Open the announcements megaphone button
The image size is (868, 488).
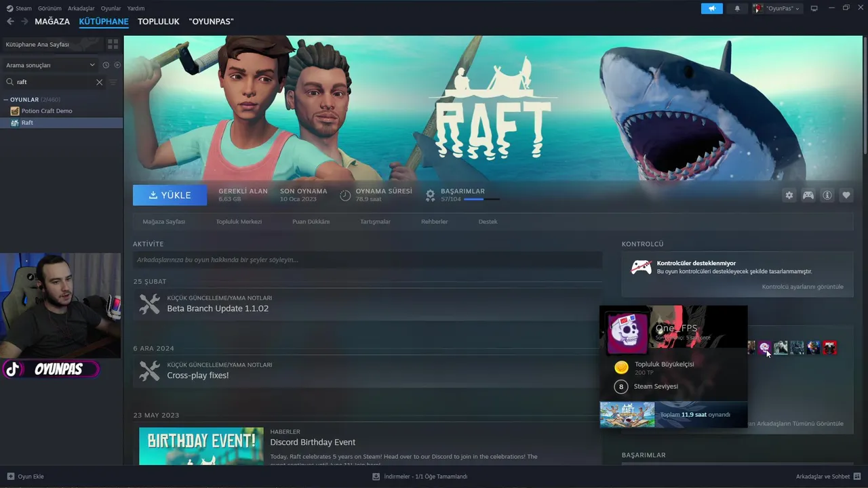pyautogui.click(x=711, y=8)
